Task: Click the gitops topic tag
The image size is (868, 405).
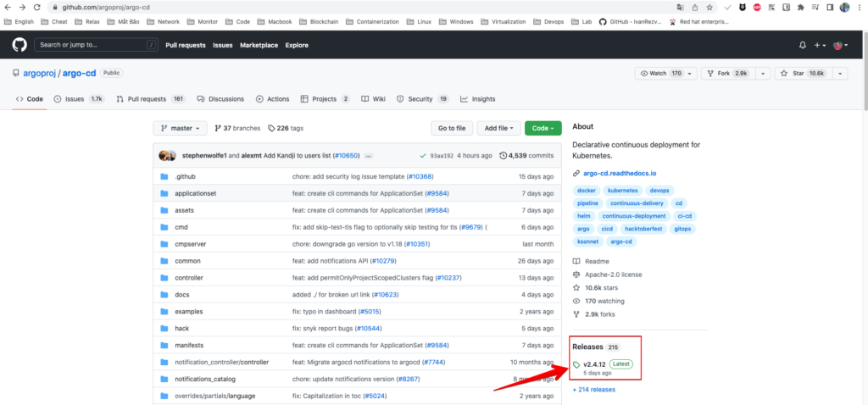Action: [682, 229]
